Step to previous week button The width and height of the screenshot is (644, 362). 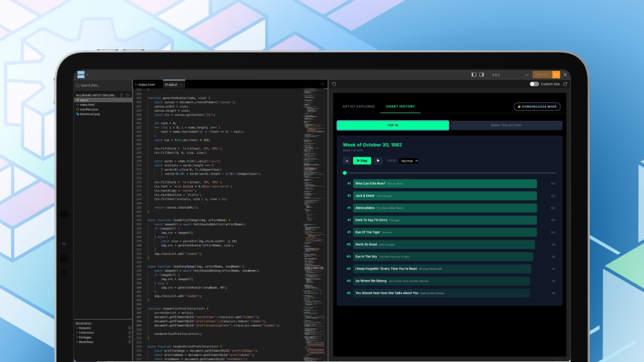coord(347,161)
